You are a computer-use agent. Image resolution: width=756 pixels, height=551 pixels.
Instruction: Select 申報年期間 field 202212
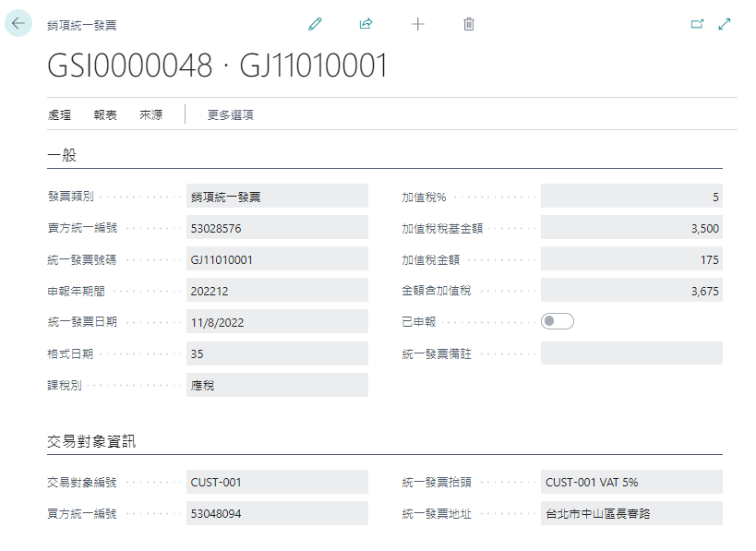pyautogui.click(x=277, y=290)
